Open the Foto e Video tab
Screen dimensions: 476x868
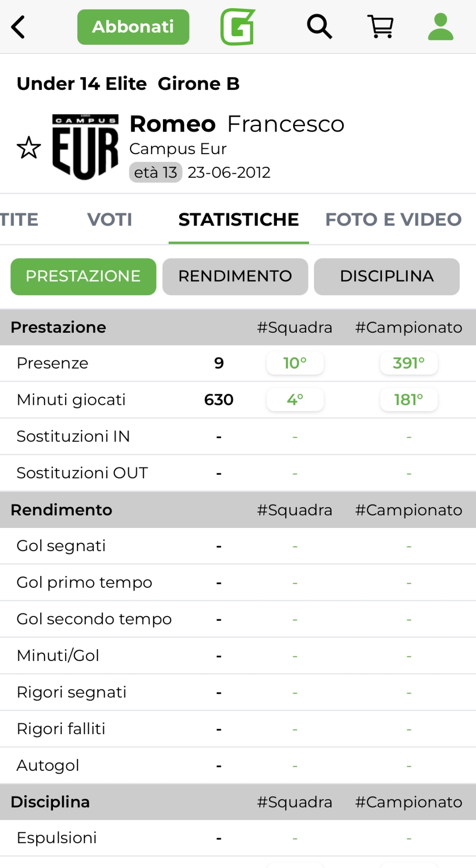point(393,220)
